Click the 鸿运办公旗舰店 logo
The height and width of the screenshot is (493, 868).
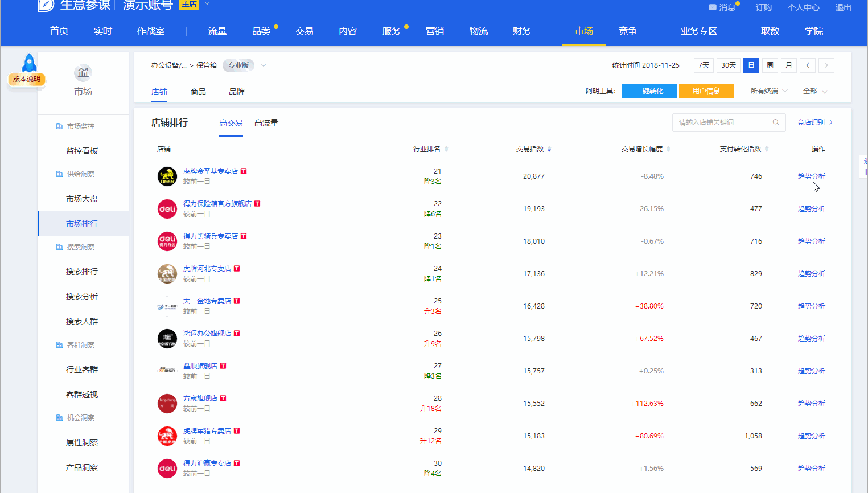167,339
